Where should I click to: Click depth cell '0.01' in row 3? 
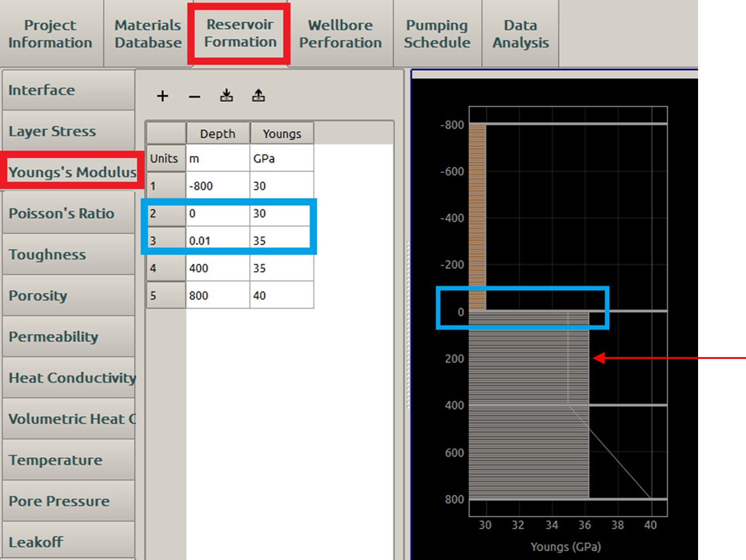218,240
